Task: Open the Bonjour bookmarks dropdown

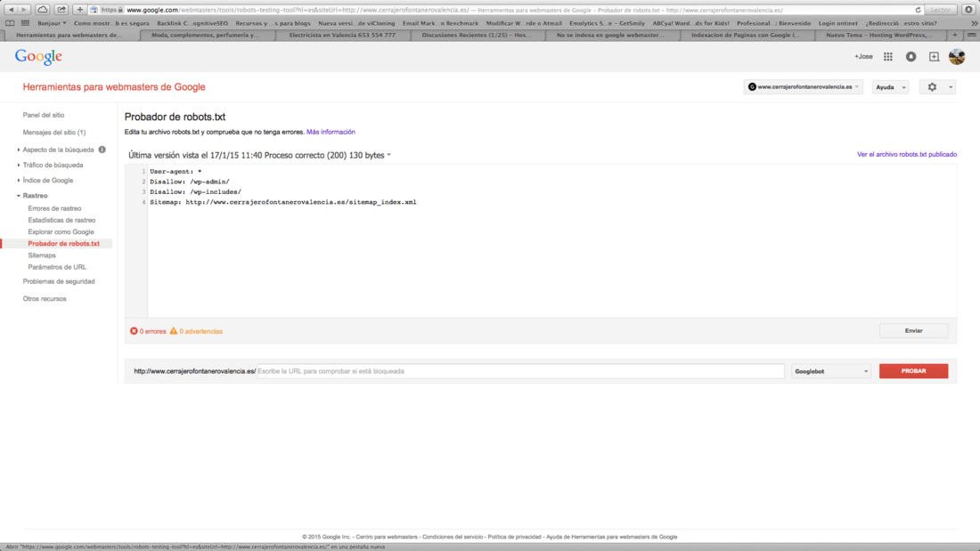Action: point(52,23)
